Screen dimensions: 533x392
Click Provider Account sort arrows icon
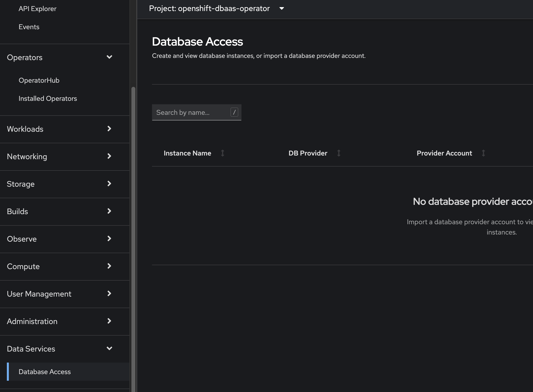click(x=483, y=153)
